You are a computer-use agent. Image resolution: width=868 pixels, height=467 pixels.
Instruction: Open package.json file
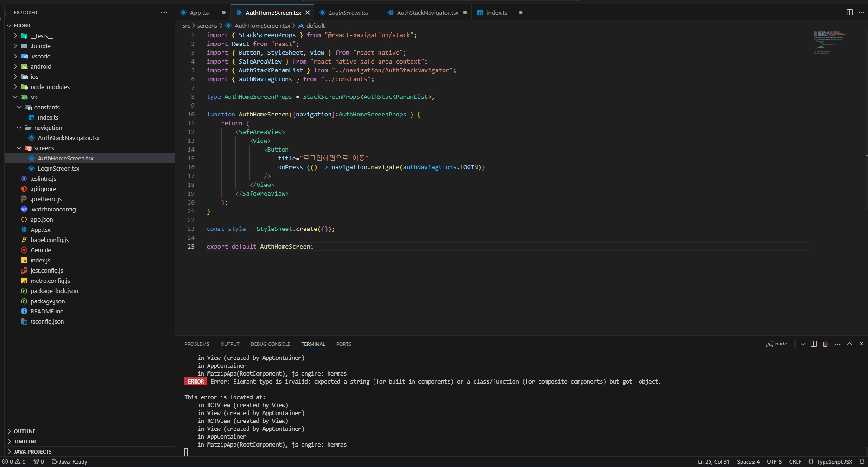click(x=90, y=301)
